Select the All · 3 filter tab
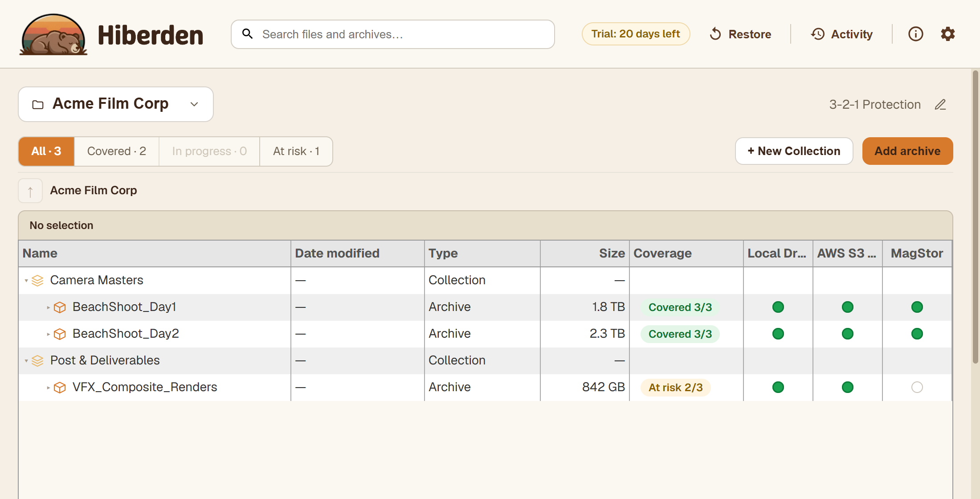Image resolution: width=980 pixels, height=499 pixels. tap(46, 151)
